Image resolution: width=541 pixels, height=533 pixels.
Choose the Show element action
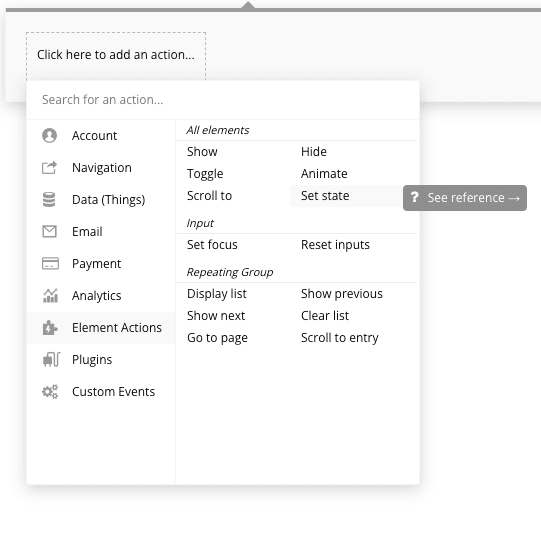click(x=202, y=151)
